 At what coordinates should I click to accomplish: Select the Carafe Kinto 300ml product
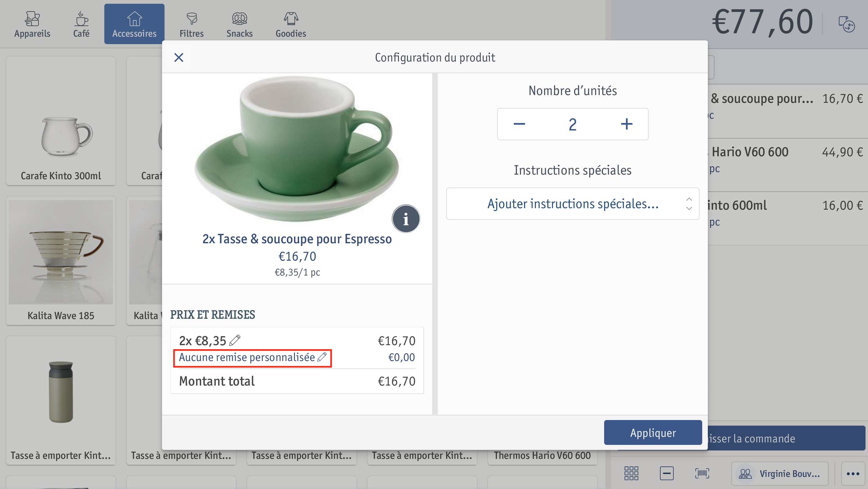point(61,121)
